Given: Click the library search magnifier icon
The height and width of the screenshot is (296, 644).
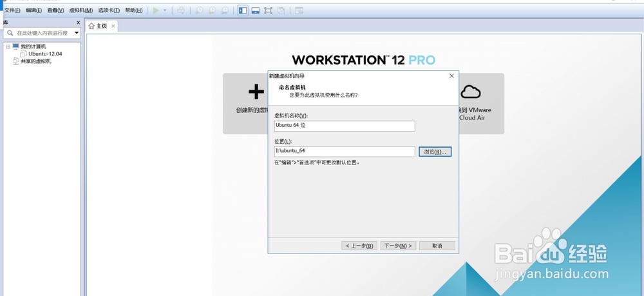Looking at the screenshot, I should pyautogui.click(x=10, y=33).
